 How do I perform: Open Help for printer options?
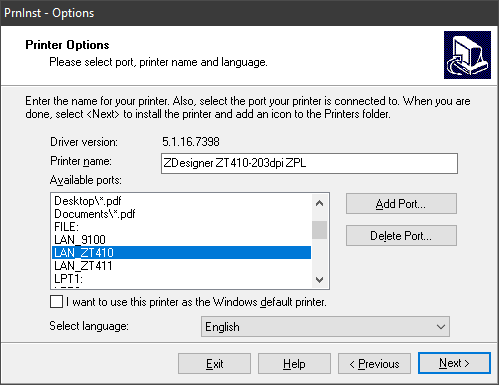pos(294,364)
